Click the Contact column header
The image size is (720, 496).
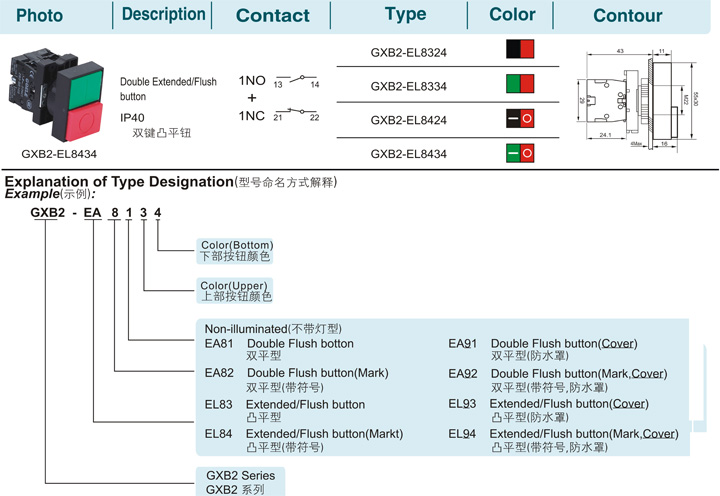click(273, 16)
